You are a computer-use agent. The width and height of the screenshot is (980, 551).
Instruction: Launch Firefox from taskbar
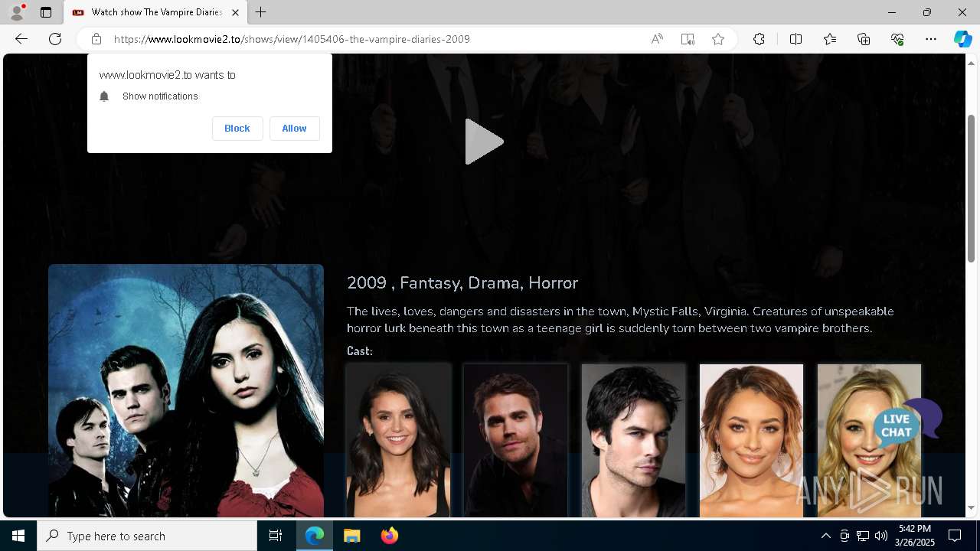[389, 536]
